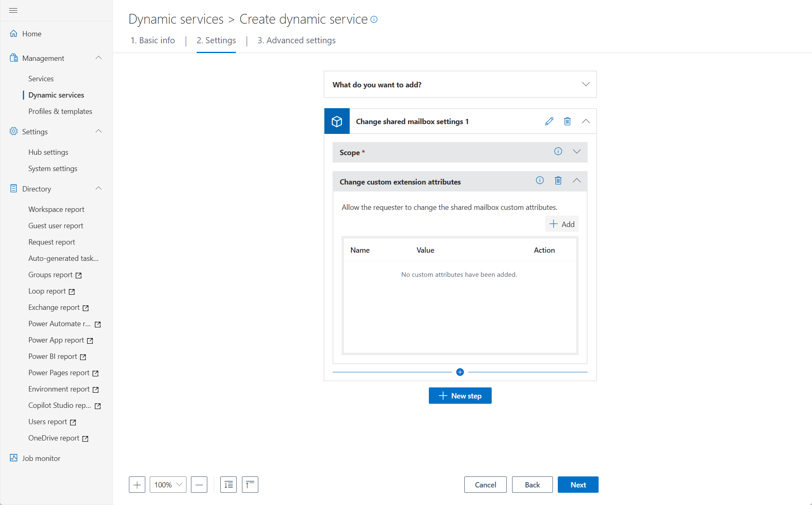Expand the What do you want to add dropdown

point(586,85)
